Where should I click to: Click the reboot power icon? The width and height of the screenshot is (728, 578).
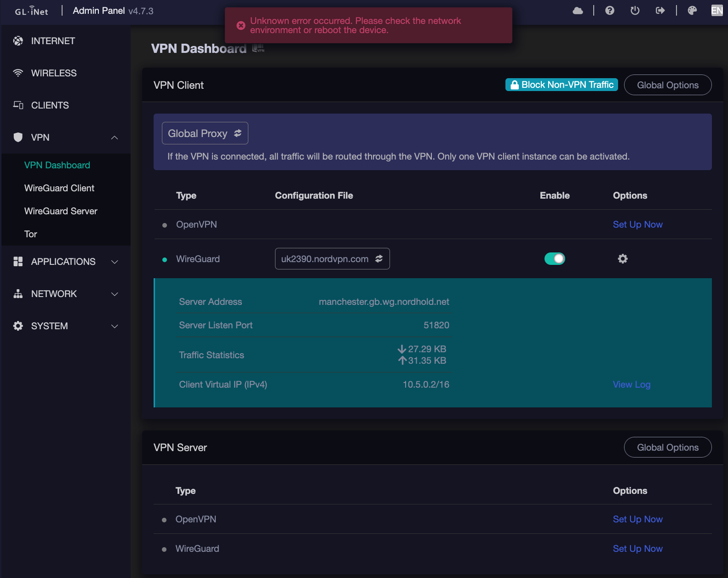click(635, 11)
